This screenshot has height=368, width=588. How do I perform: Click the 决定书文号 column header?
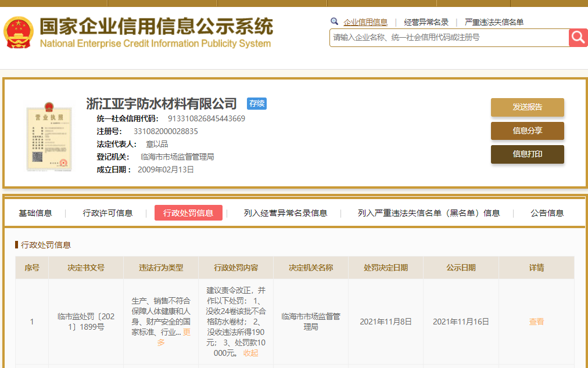pyautogui.click(x=86, y=268)
